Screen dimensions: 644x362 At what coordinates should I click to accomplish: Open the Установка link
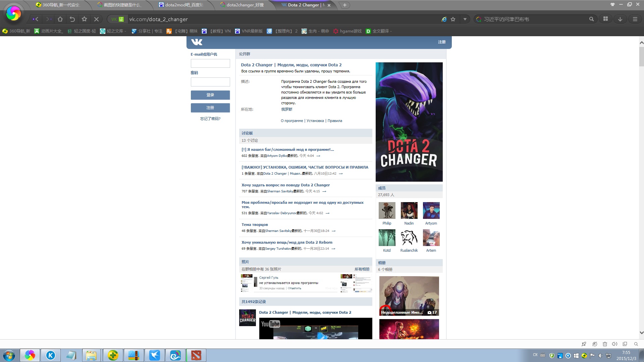click(315, 121)
